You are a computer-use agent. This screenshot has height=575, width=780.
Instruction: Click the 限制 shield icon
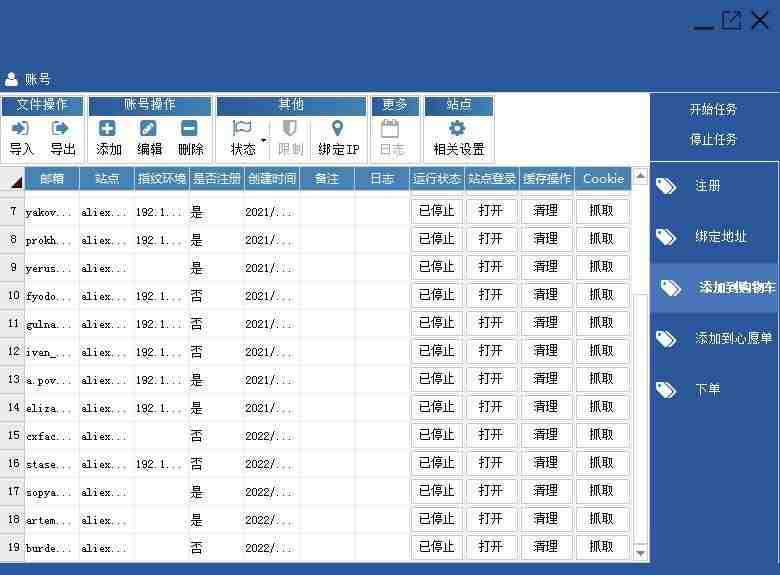pyautogui.click(x=290, y=128)
